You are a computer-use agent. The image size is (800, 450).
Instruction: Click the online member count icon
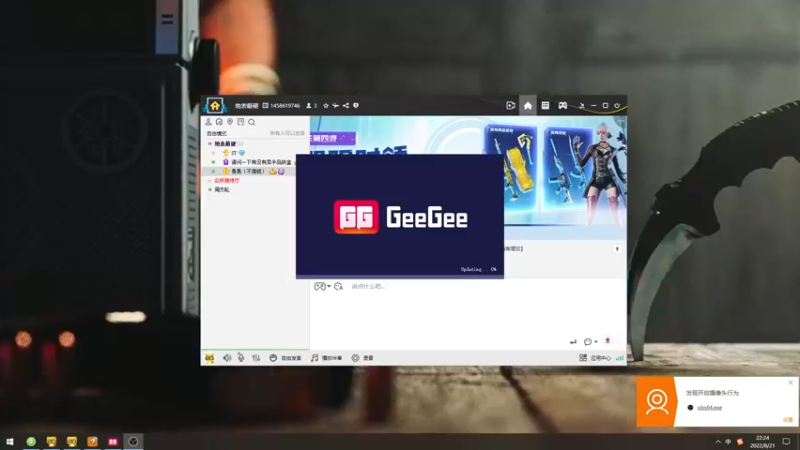pos(311,106)
